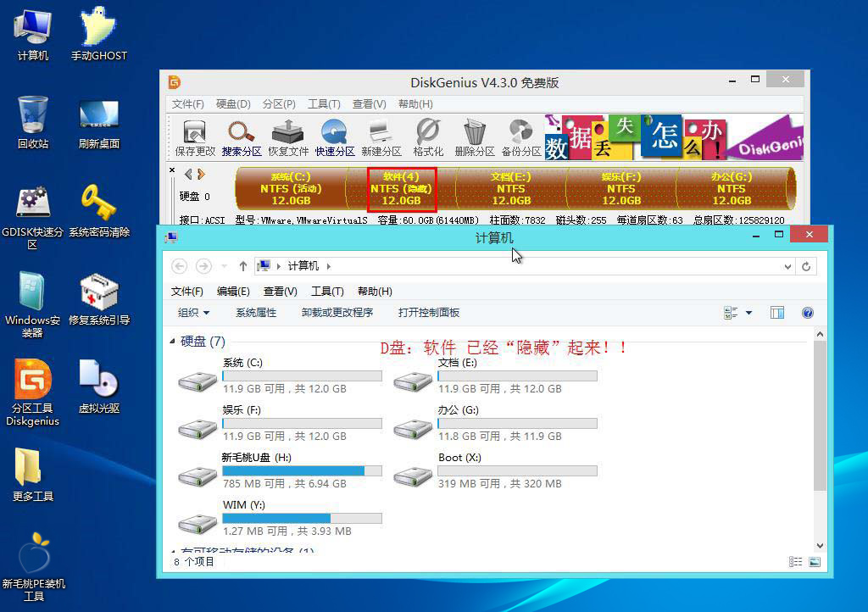Go to next disk arrow in DiskGenius
Screen dimensions: 868x612
201,175
